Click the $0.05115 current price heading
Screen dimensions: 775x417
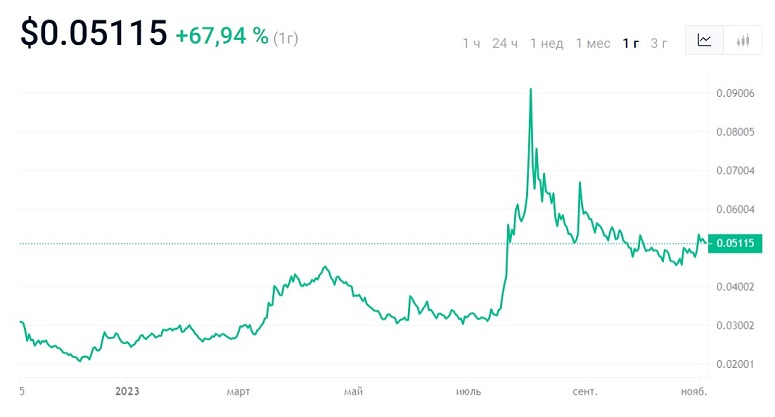pyautogui.click(x=94, y=35)
